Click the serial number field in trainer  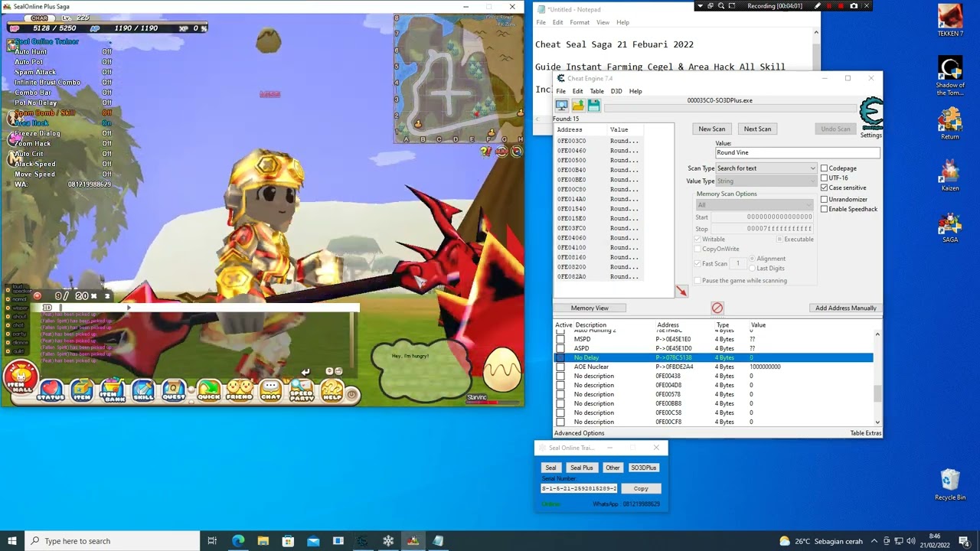[579, 488]
